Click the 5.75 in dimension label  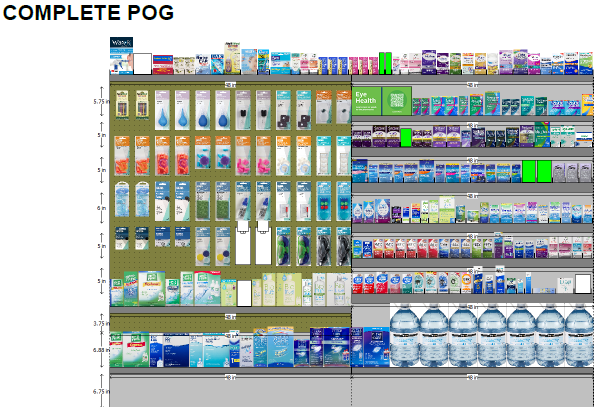click(x=101, y=102)
